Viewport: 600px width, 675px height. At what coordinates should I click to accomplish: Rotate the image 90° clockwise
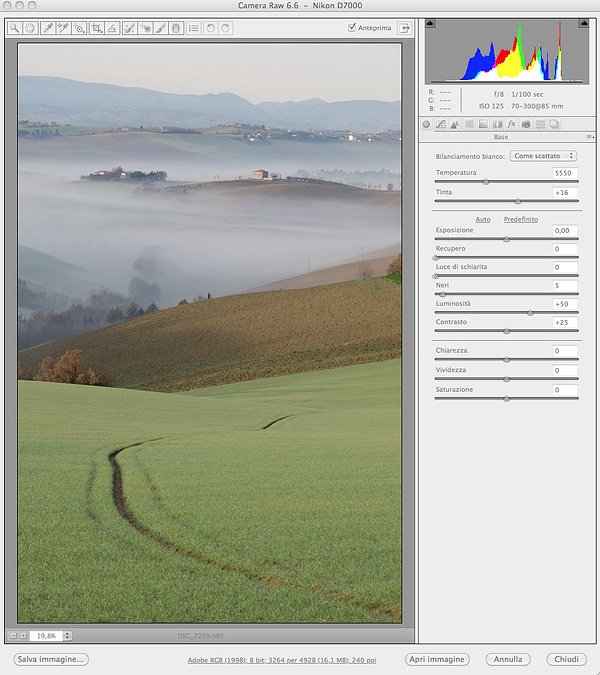click(226, 28)
